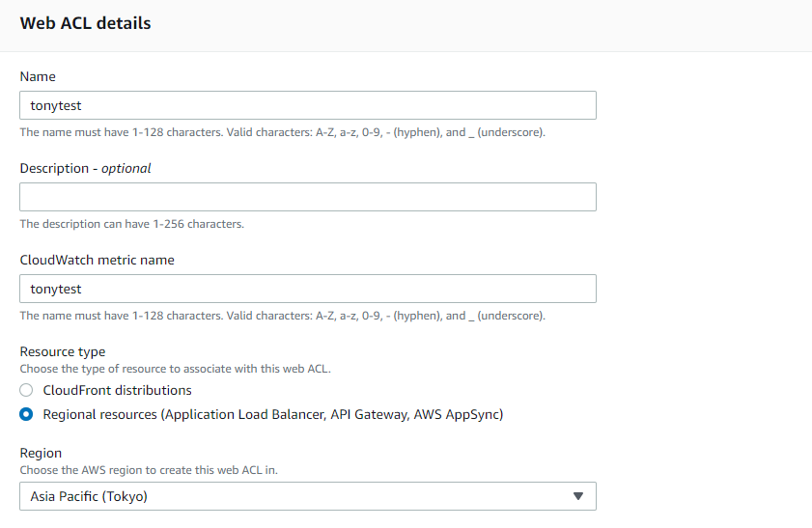
Task: Select the CloudFront distributions radio button
Action: tap(27, 391)
